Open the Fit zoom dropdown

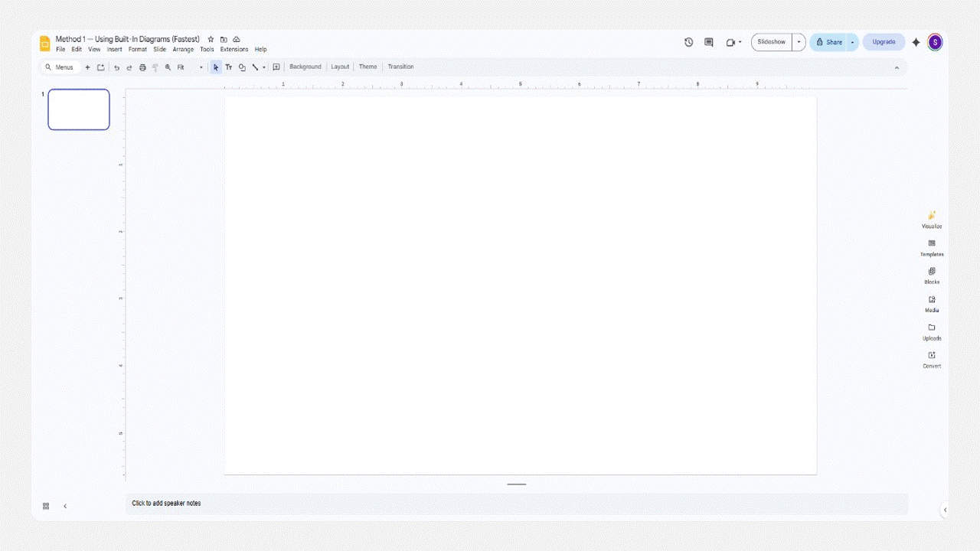coord(191,67)
